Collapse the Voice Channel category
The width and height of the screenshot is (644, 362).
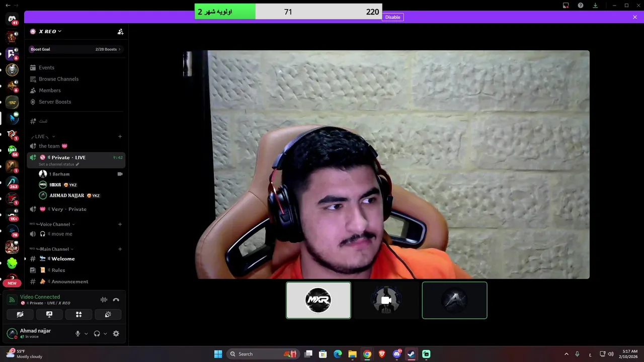(x=52, y=224)
